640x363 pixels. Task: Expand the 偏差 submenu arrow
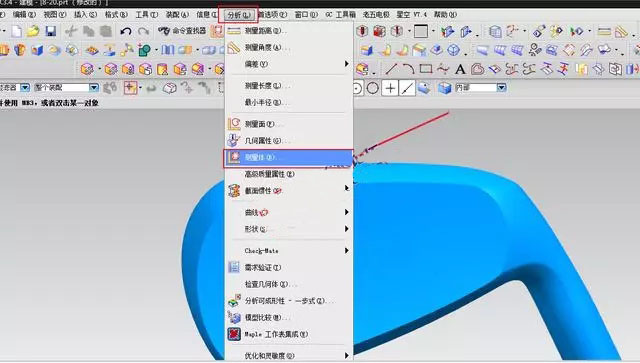(x=347, y=64)
